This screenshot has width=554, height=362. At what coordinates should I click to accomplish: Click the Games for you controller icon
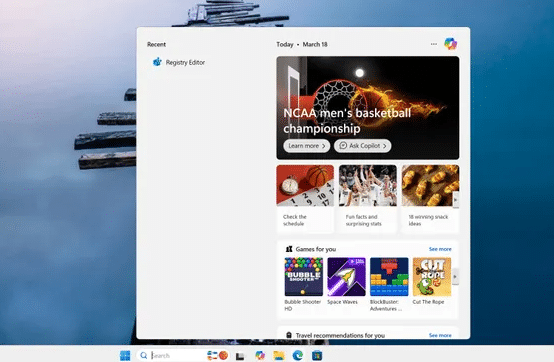(289, 249)
